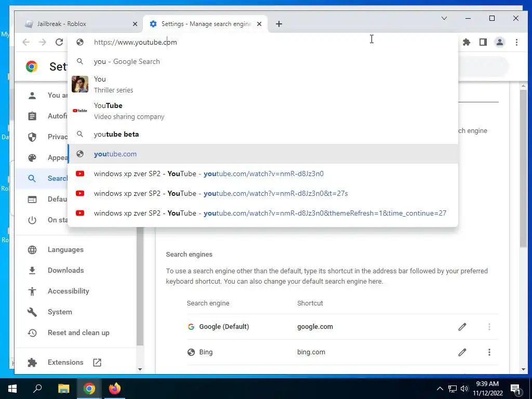This screenshot has height=399, width=532.
Task: Open suggestion ending in watch?v=nmR-d8Jz3n0
Action: click(263, 174)
